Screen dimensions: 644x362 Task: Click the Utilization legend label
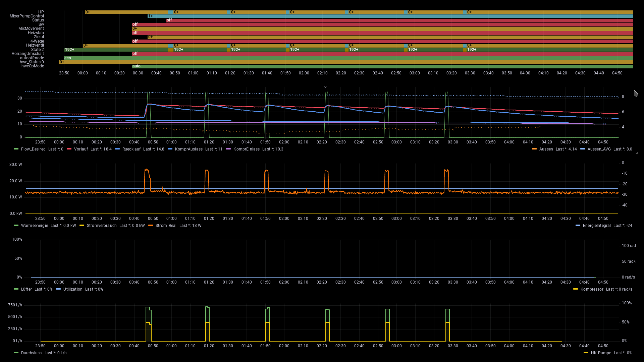73,289
